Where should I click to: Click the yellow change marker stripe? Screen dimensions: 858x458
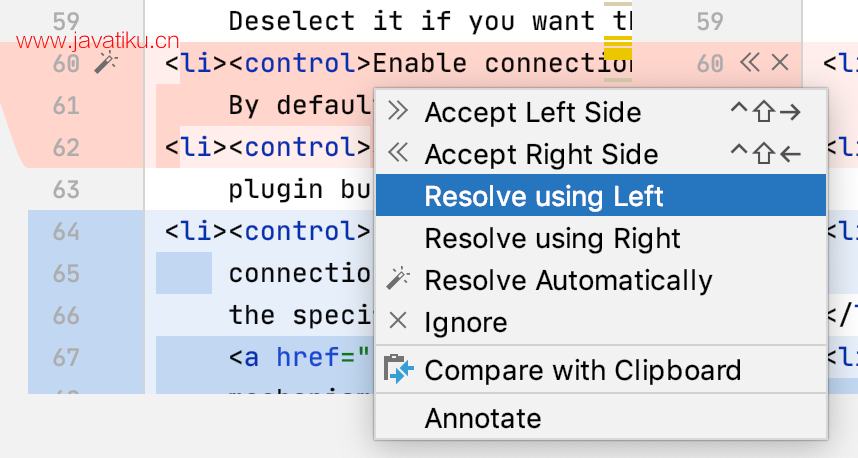pos(618,48)
